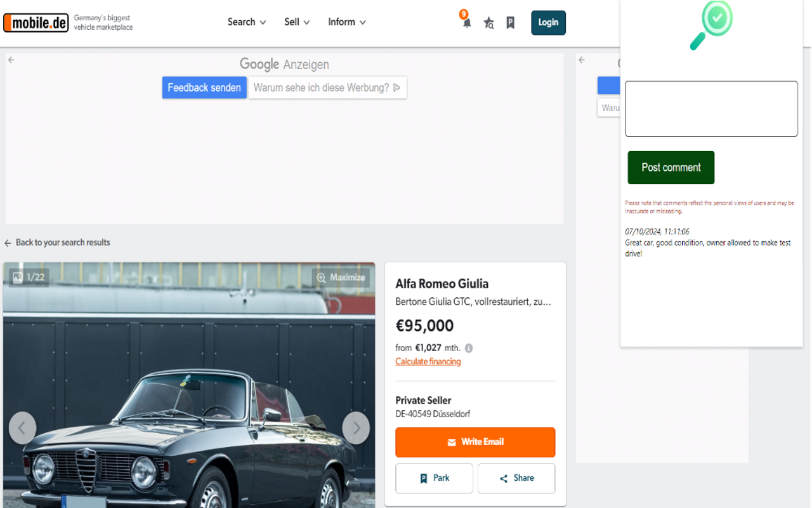Click the back arrow in the right-side ad
The height and width of the screenshot is (508, 812).
point(582,60)
